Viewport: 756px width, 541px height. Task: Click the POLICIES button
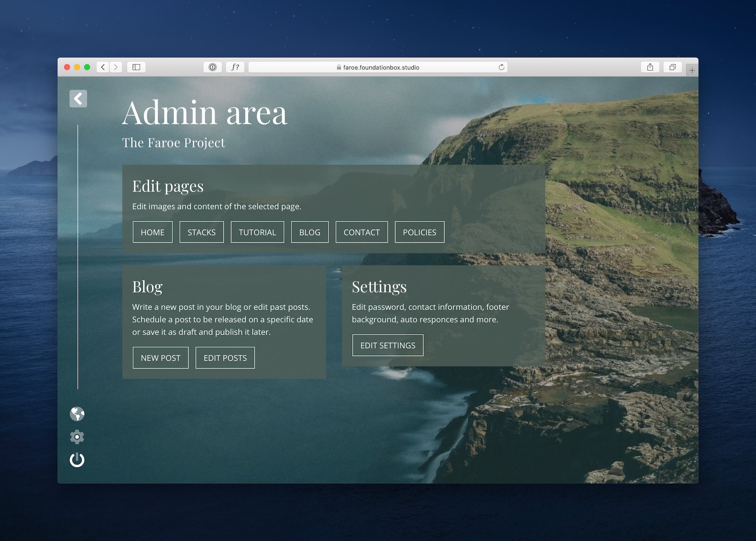(x=420, y=232)
